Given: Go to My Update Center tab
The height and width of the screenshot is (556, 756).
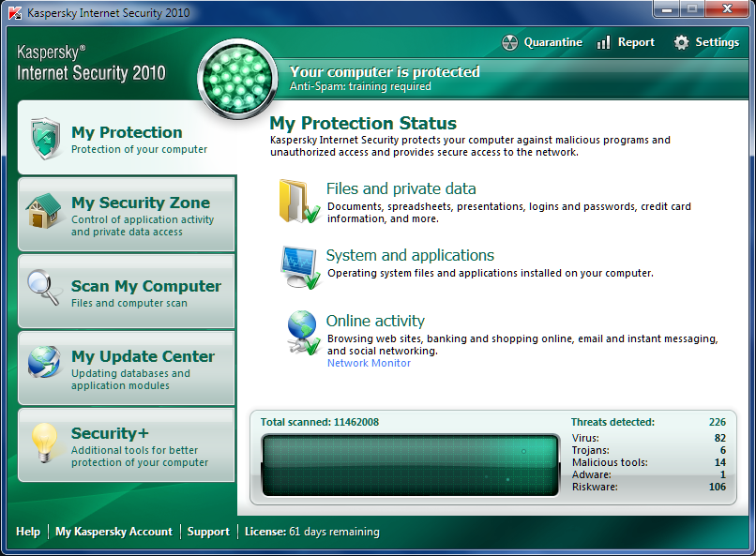Looking at the screenshot, I should (x=127, y=368).
